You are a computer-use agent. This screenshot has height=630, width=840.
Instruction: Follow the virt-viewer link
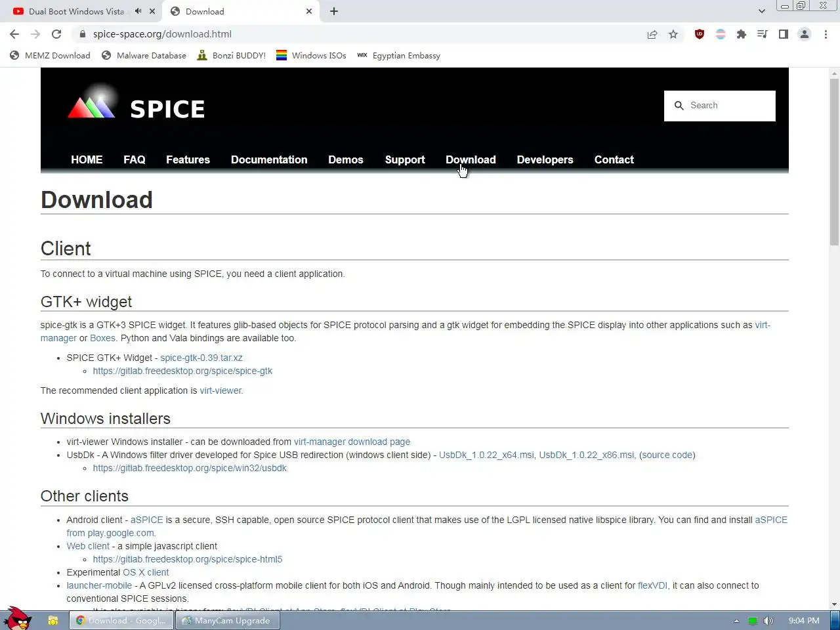(220, 390)
